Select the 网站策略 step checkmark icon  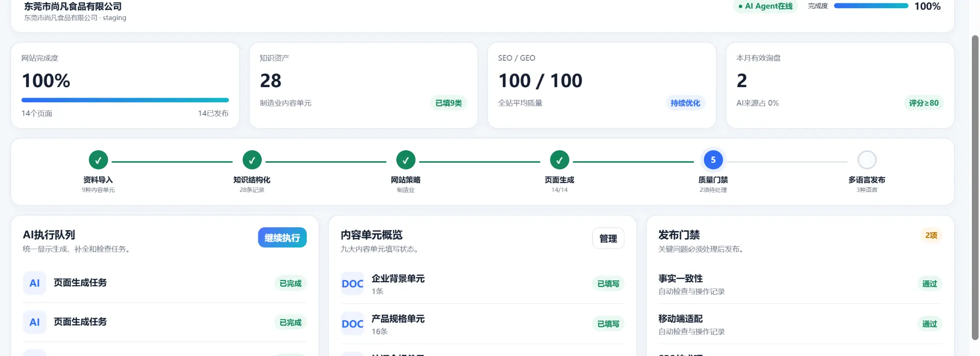pos(406,160)
